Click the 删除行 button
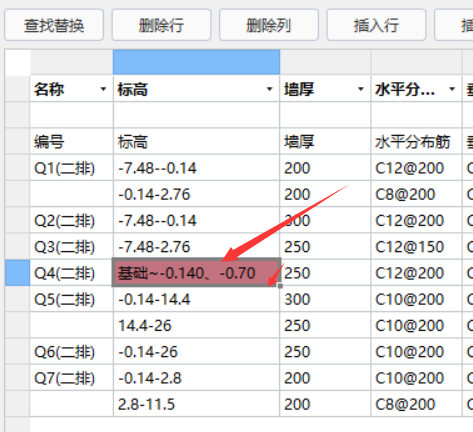 161,25
